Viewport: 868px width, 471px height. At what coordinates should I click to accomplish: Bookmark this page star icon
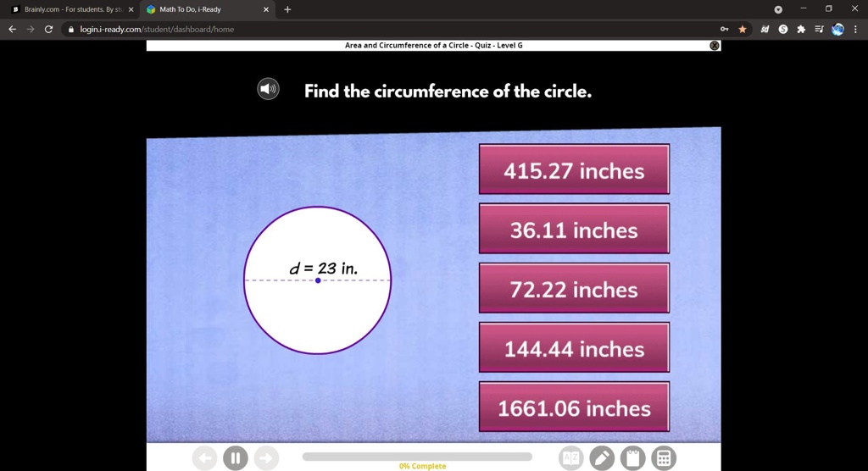coord(743,30)
